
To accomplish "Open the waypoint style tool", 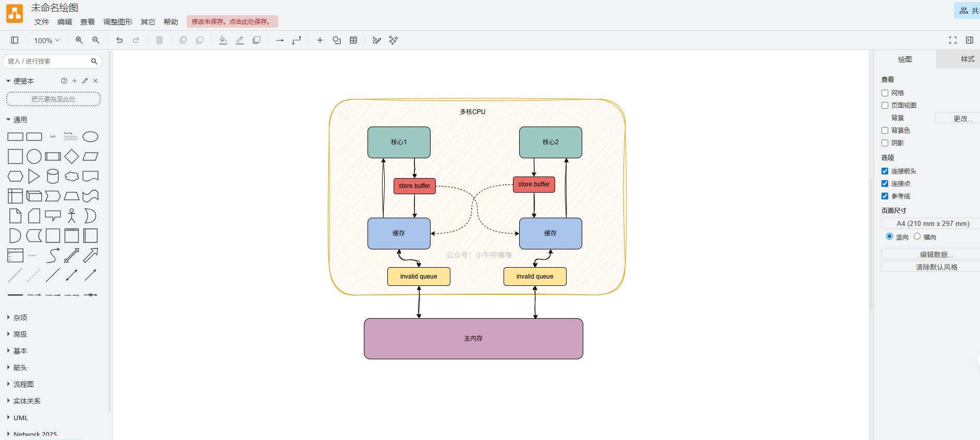I will pyautogui.click(x=297, y=40).
